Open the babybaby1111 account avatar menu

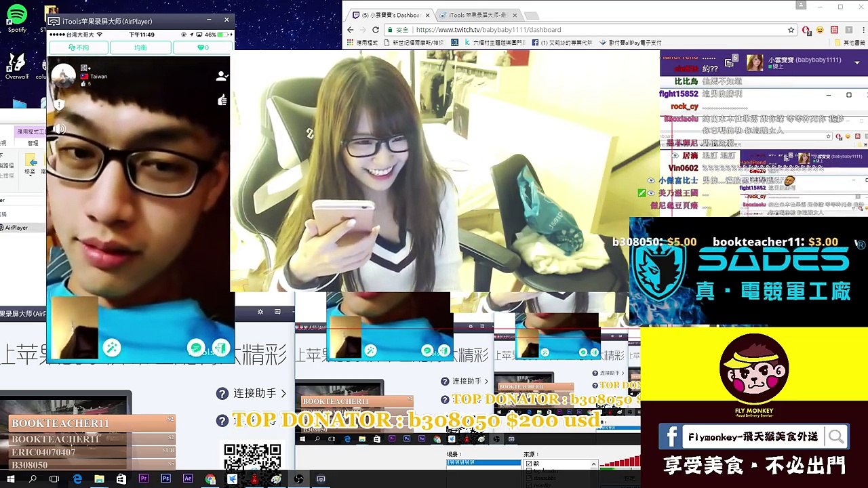click(x=754, y=63)
